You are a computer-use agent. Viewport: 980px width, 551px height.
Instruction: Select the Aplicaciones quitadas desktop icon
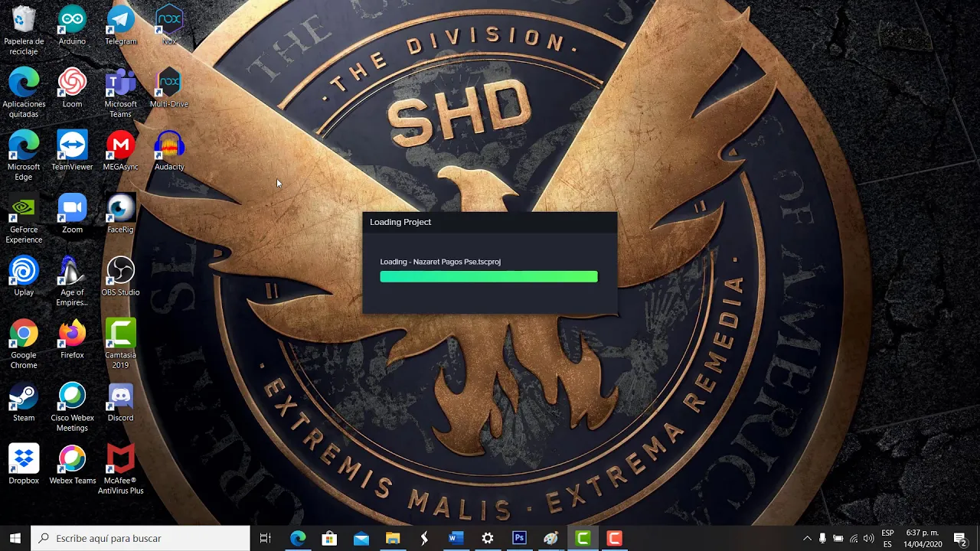pyautogui.click(x=24, y=93)
